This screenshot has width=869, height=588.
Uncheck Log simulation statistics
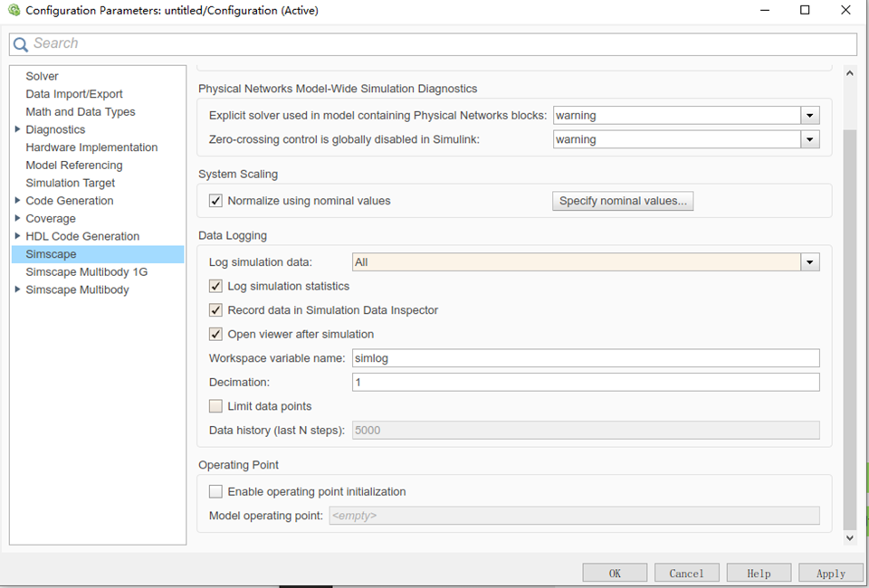[215, 286]
